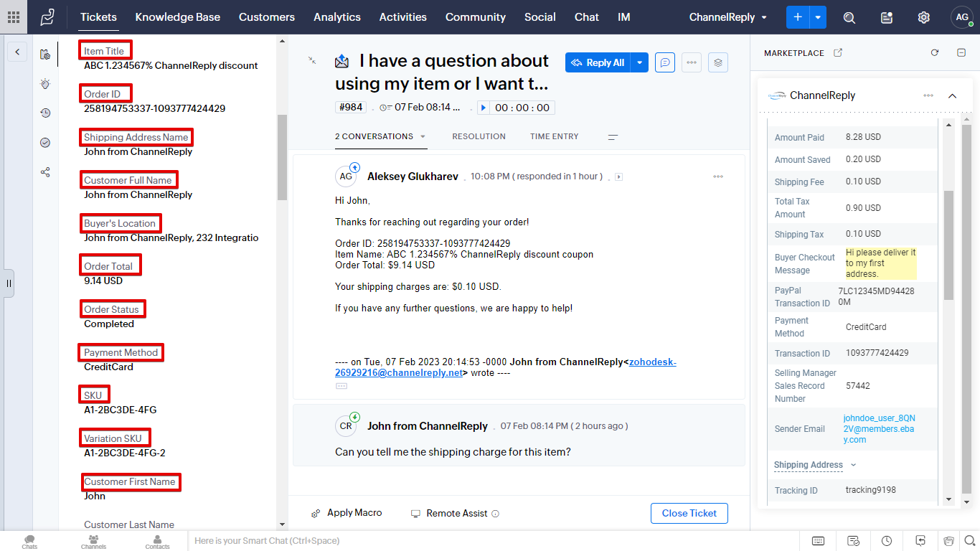This screenshot has width=980, height=551.
Task: Refresh the Marketplace panel
Action: click(935, 53)
